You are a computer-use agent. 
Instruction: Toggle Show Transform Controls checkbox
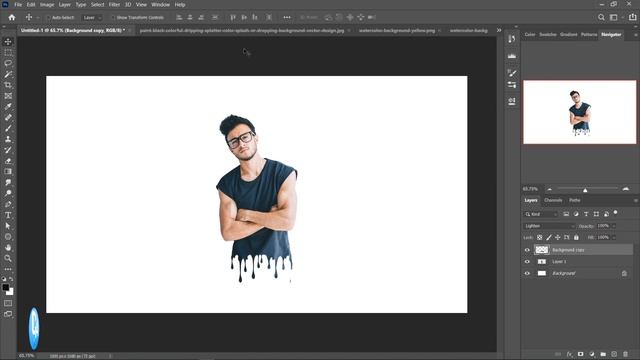(113, 18)
